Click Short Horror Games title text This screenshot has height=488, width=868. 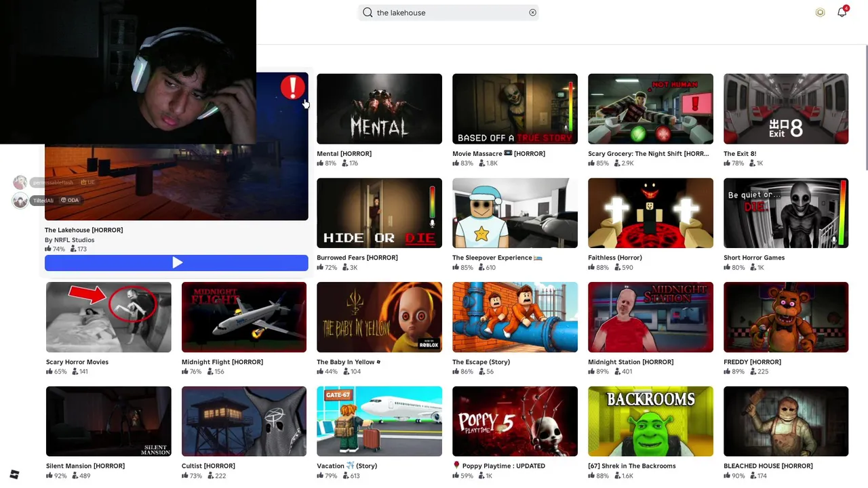(754, 258)
